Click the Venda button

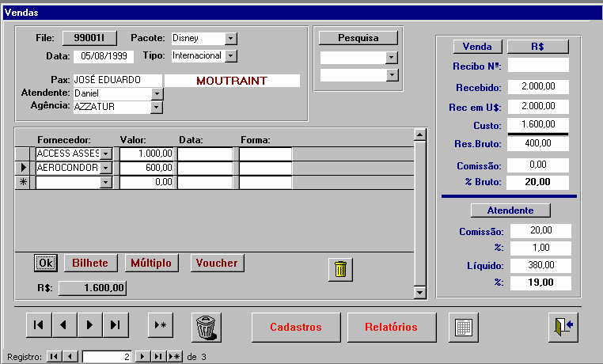(477, 47)
